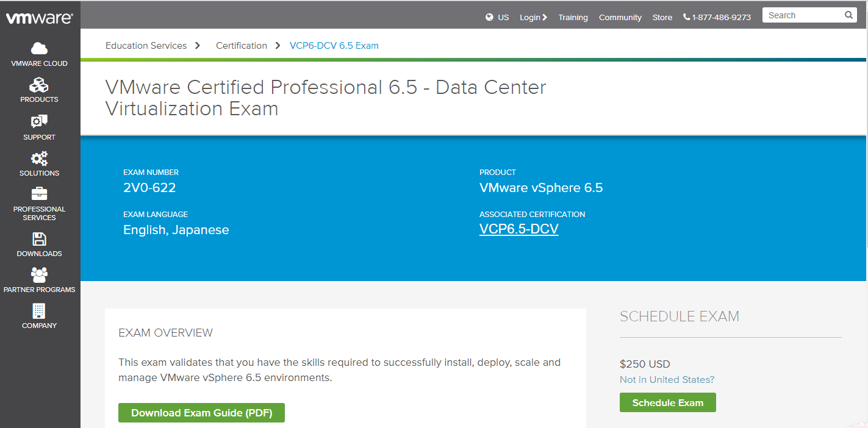Open the VMware Cloud icon
The image size is (868, 428).
(x=39, y=48)
